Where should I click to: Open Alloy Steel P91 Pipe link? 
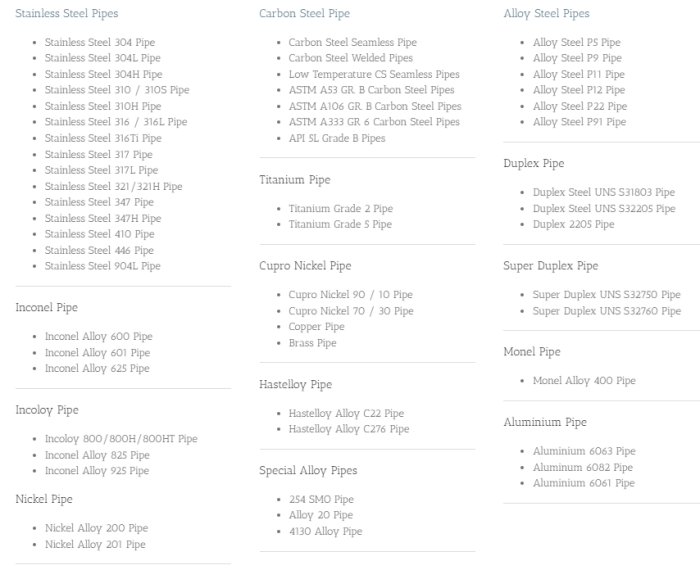point(579,122)
